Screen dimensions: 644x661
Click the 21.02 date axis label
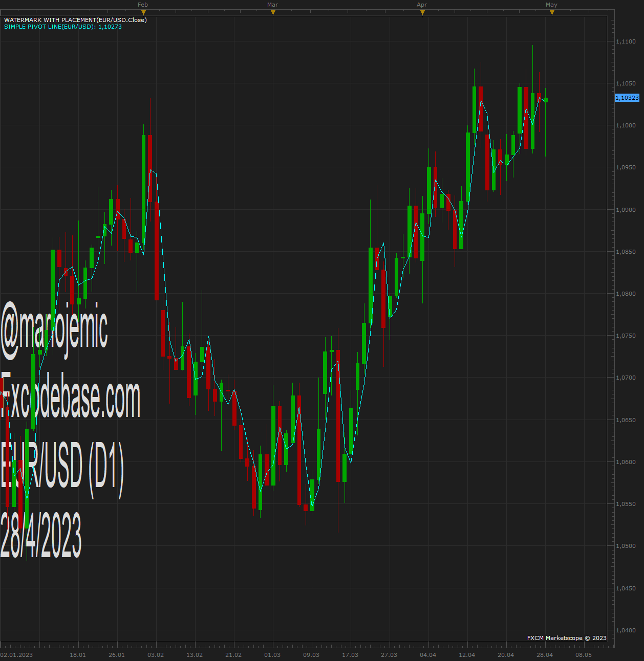[x=233, y=655]
